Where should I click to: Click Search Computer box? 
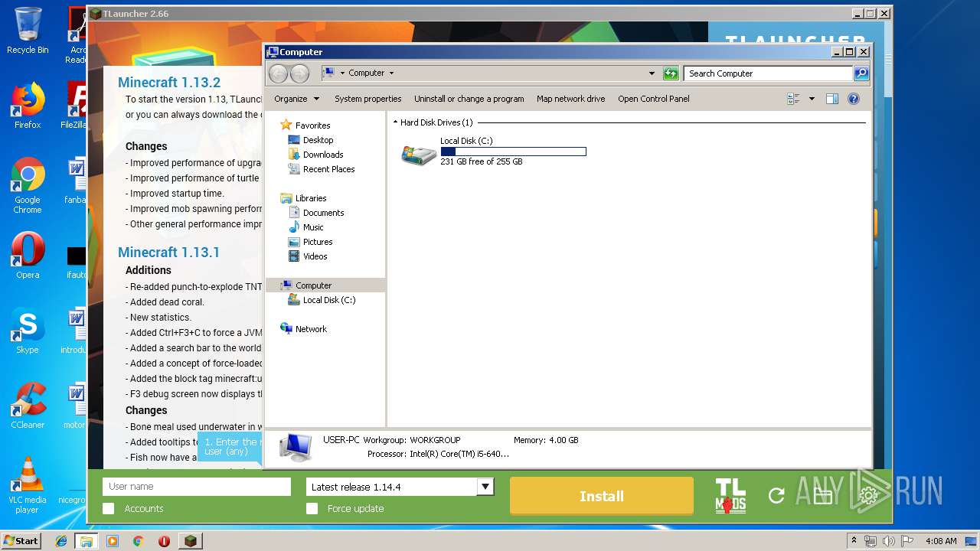[768, 73]
